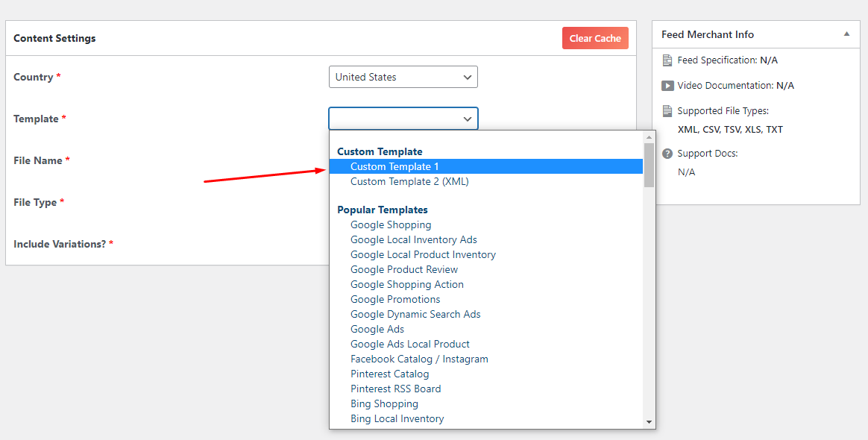Pick the Bing Local Inventory template
The width and height of the screenshot is (868, 440).
click(x=486, y=419)
